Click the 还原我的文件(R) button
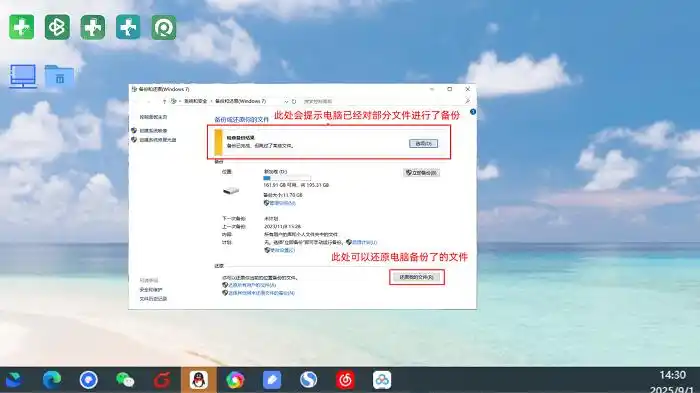Image resolution: width=700 pixels, height=393 pixels. click(x=417, y=277)
